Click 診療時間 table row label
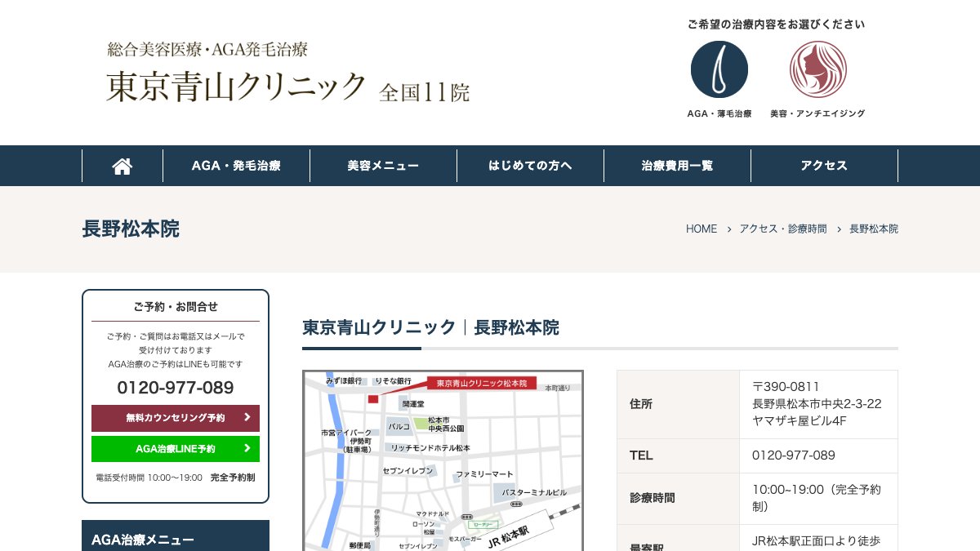This screenshot has height=551, width=980. [653, 498]
